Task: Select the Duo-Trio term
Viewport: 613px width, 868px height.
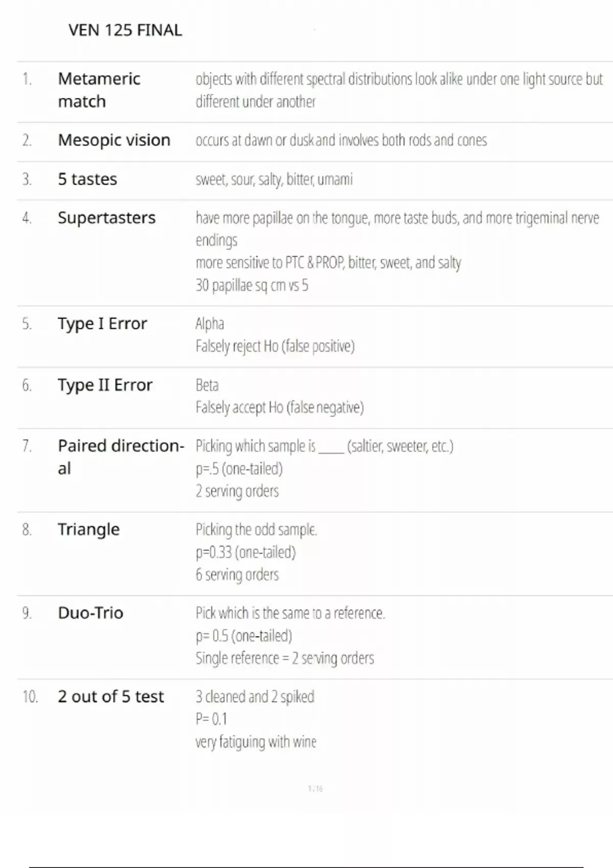Action: click(x=90, y=613)
